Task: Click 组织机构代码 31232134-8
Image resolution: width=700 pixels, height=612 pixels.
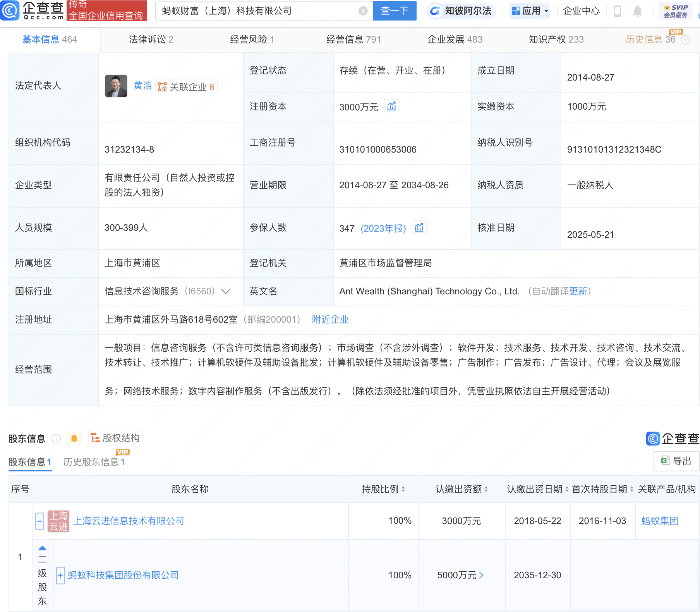Action: pos(129,150)
